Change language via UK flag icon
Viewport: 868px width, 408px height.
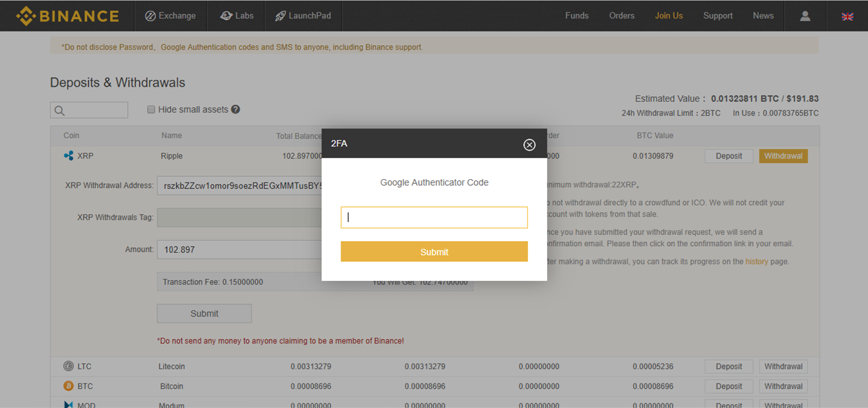click(x=847, y=16)
